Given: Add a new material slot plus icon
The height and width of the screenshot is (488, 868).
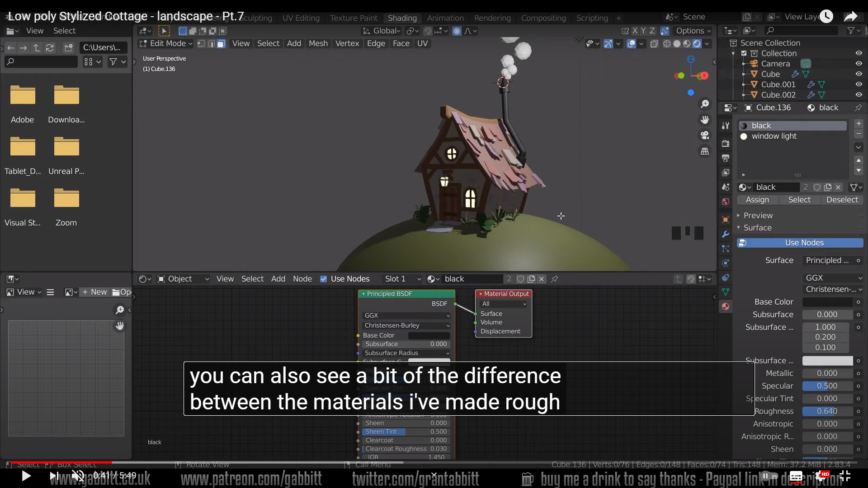Looking at the screenshot, I should tap(859, 123).
